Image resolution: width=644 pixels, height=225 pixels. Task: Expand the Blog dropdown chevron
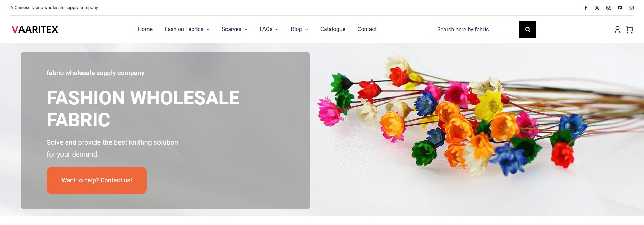pos(306,30)
